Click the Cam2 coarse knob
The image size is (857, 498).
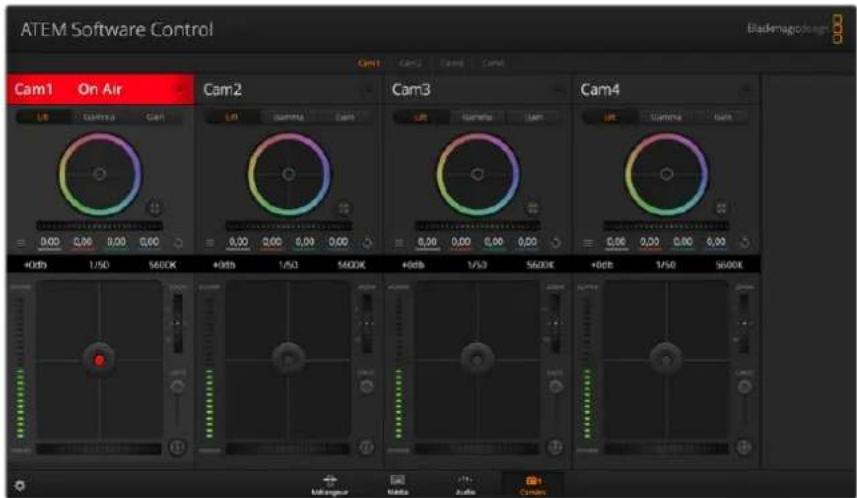(x=366, y=387)
